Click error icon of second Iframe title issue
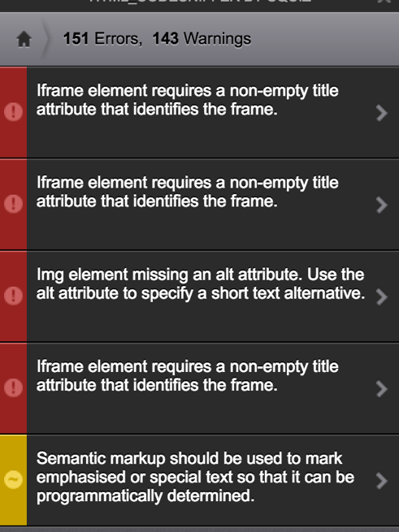Viewport: 399px width, 532px height. 14,204
